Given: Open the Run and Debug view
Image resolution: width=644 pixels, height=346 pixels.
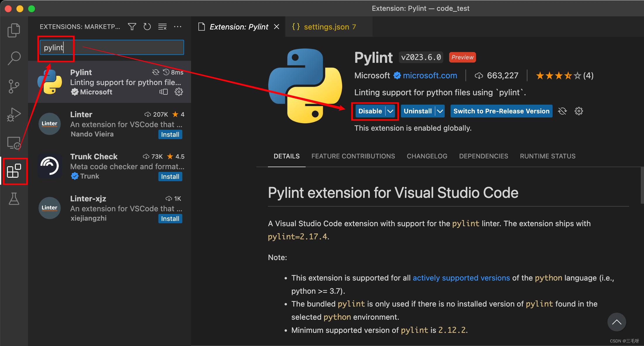Looking at the screenshot, I should coord(14,115).
